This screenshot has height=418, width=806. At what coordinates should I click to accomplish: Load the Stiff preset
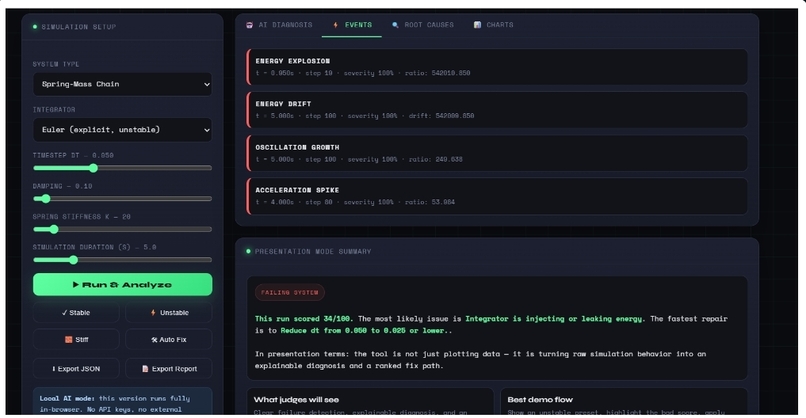point(76,339)
